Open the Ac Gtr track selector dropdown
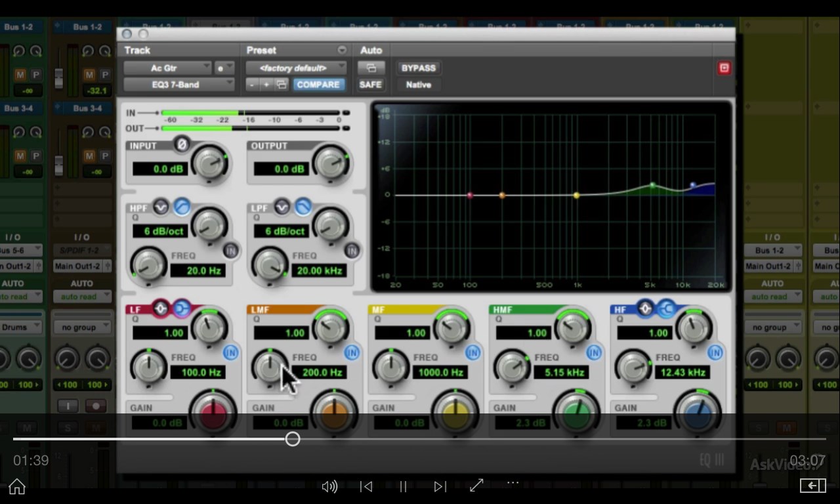The image size is (840, 504). [x=168, y=68]
